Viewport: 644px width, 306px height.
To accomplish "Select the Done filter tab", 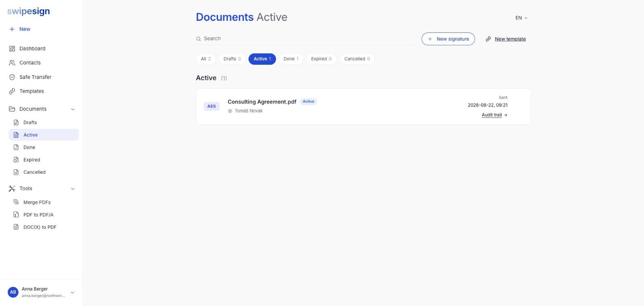I will 291,59.
